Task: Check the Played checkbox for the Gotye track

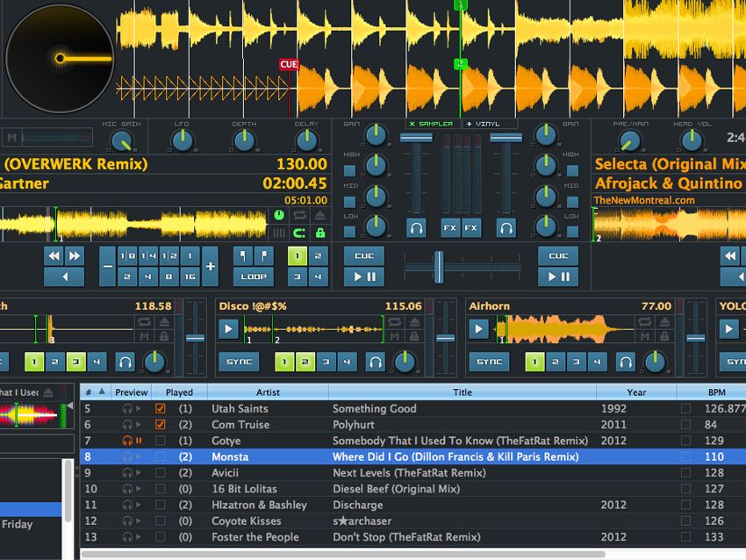Action: pos(159,441)
